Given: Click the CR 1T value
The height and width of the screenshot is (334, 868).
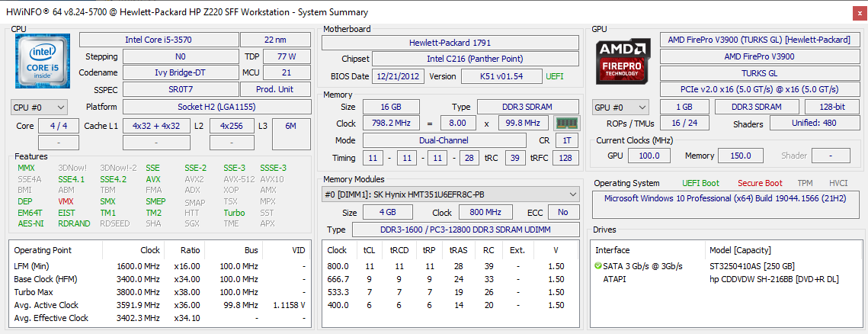Looking at the screenshot, I should (567, 140).
